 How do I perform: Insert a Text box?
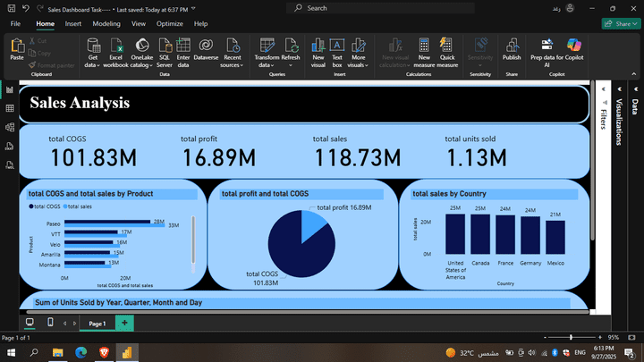point(337,45)
